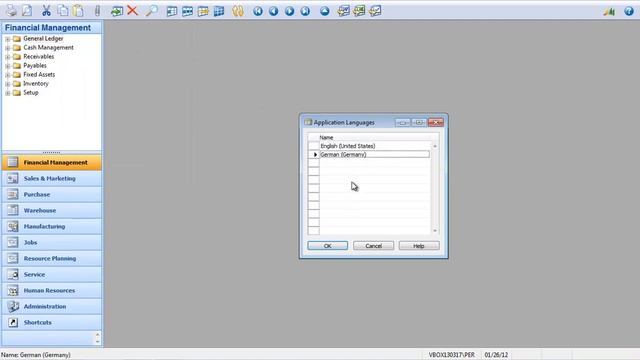640x360 pixels.
Task: Expand the Inventory tree node
Action: 7,84
